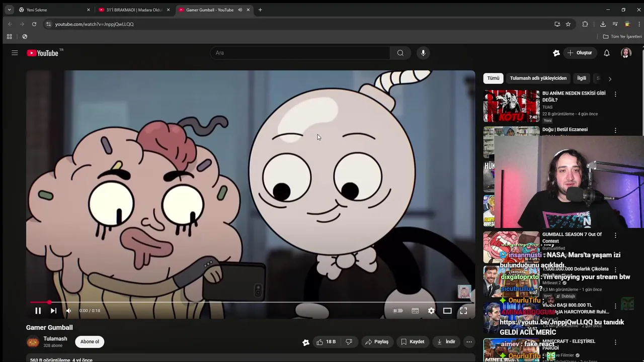Like the video with 18 B likes
The image size is (644, 362).
pyautogui.click(x=326, y=342)
